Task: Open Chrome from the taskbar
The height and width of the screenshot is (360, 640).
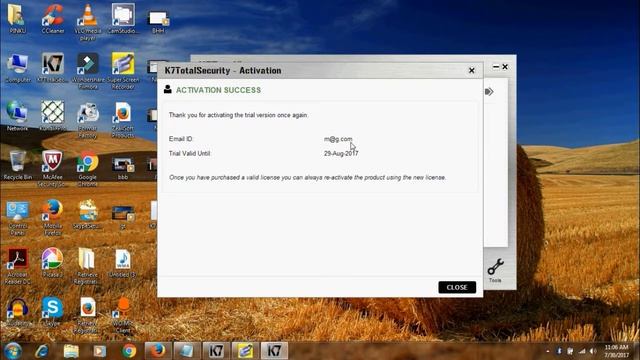Action: (x=129, y=351)
